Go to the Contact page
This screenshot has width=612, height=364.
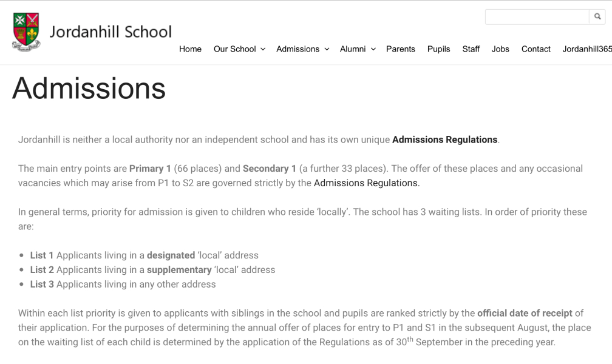pos(535,49)
